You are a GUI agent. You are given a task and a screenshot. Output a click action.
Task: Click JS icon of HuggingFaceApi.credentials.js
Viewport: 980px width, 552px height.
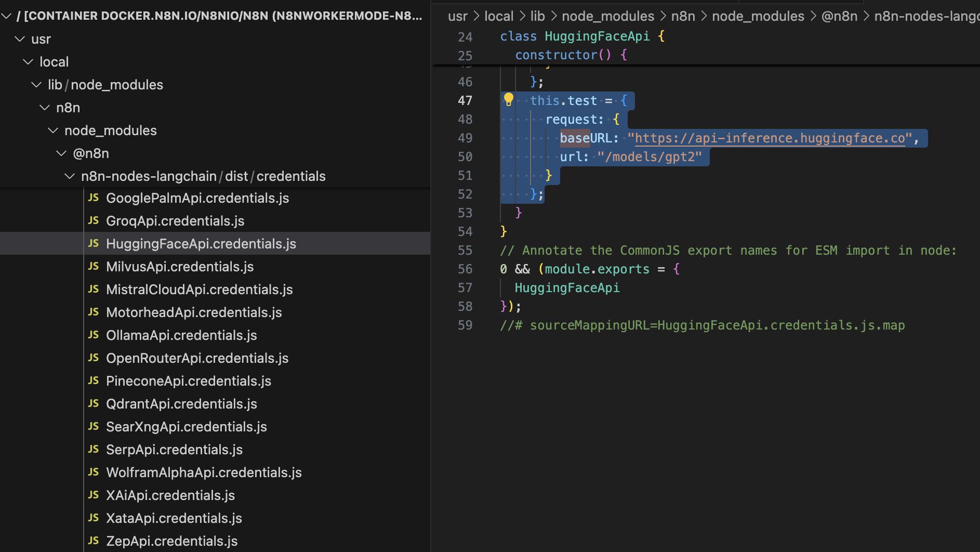point(94,243)
